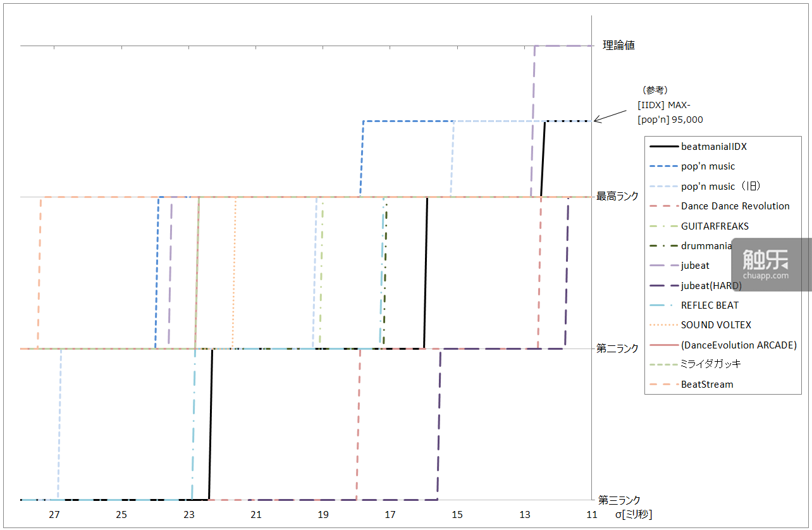
Task: Click the σ[ミリ秒] axis title
Action: pos(633,515)
